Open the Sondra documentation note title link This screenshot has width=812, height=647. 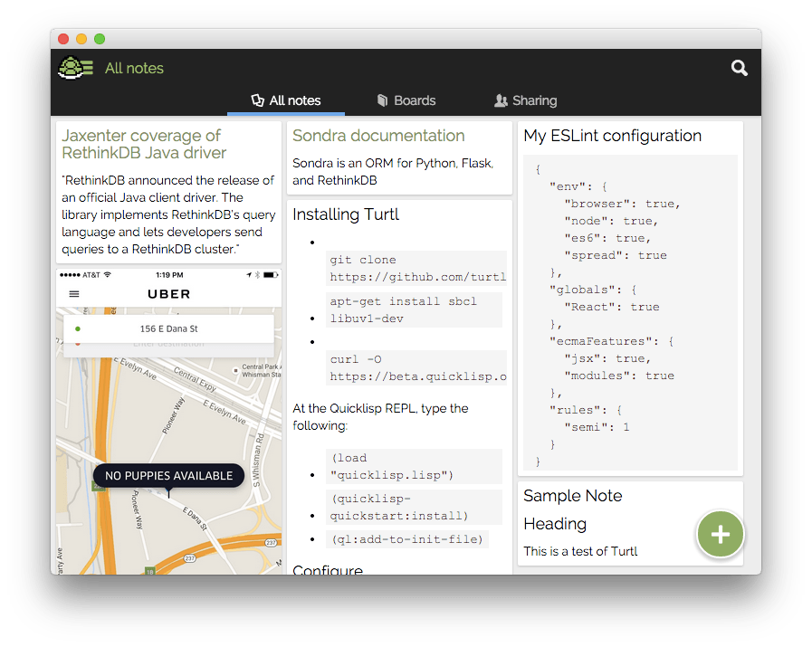378,136
